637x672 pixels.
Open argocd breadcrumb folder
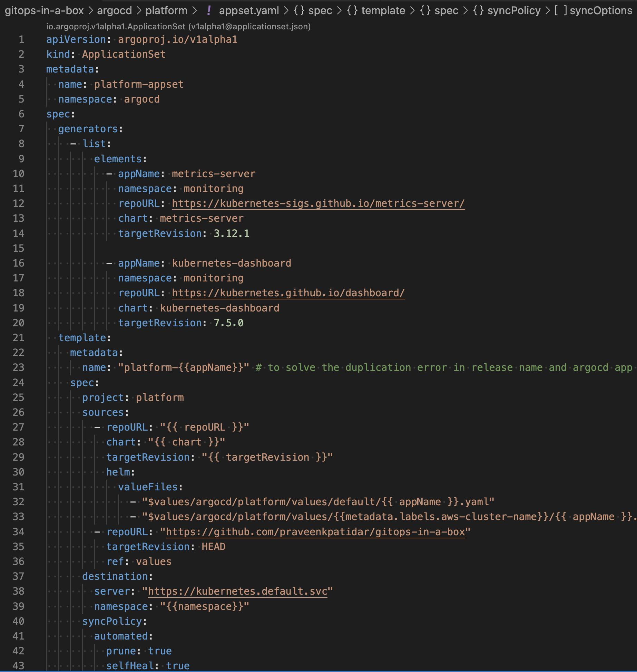pyautogui.click(x=114, y=11)
